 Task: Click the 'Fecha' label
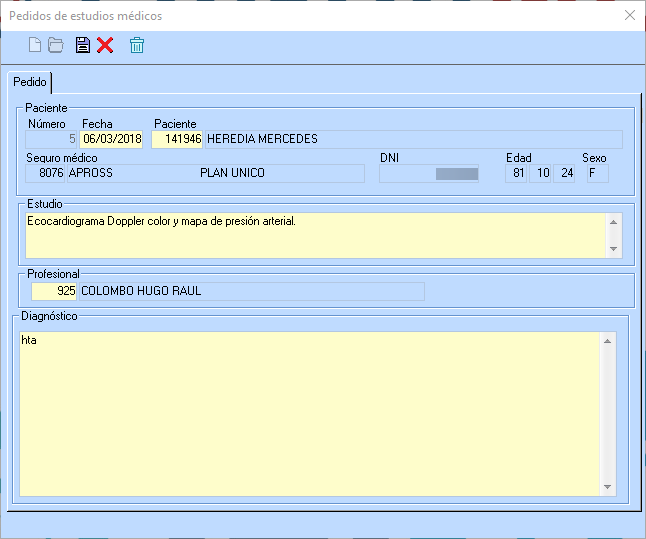97,124
